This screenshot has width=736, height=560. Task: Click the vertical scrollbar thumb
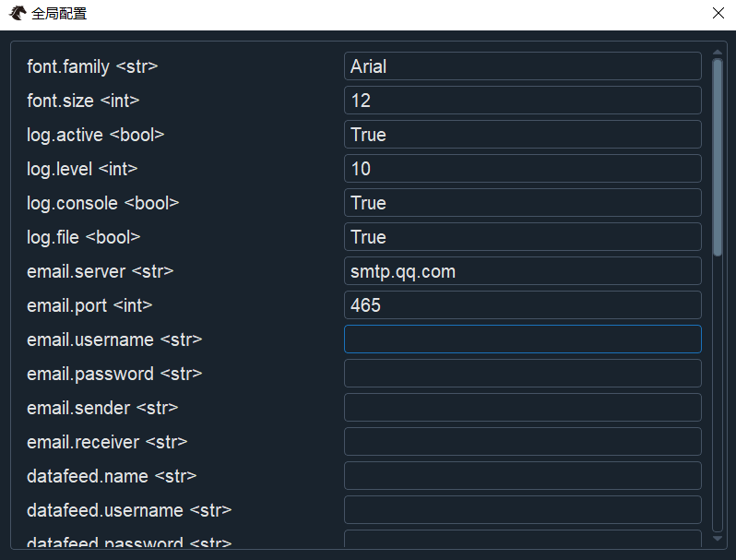(x=718, y=157)
